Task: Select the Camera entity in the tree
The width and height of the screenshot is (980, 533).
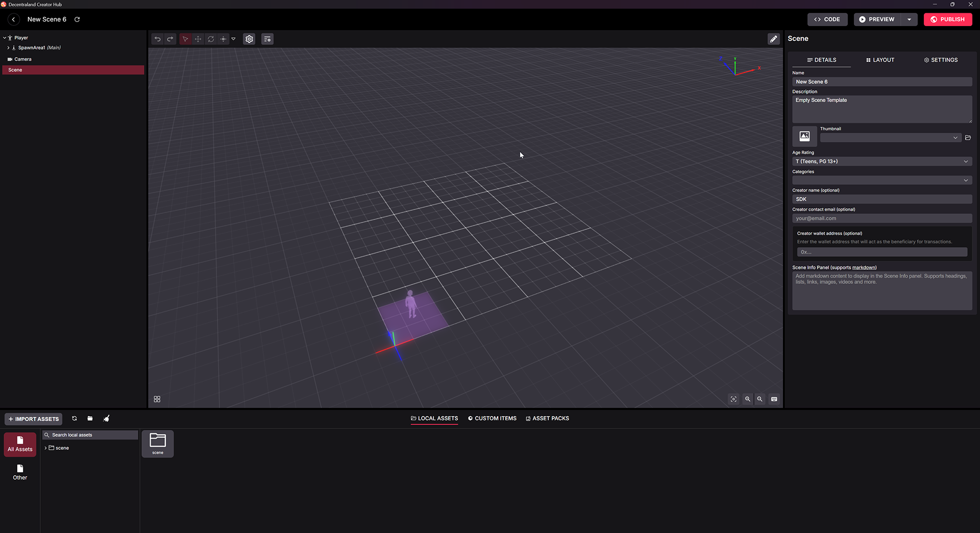Action: click(73, 59)
